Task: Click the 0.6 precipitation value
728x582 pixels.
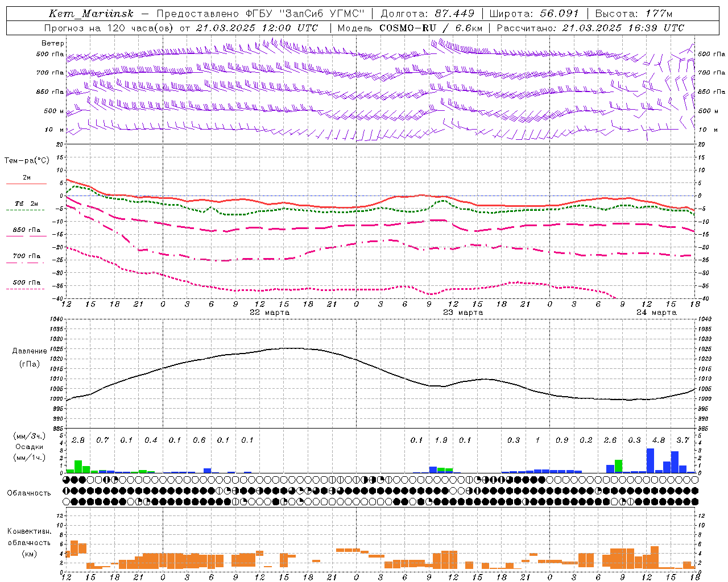Action: click(x=199, y=440)
